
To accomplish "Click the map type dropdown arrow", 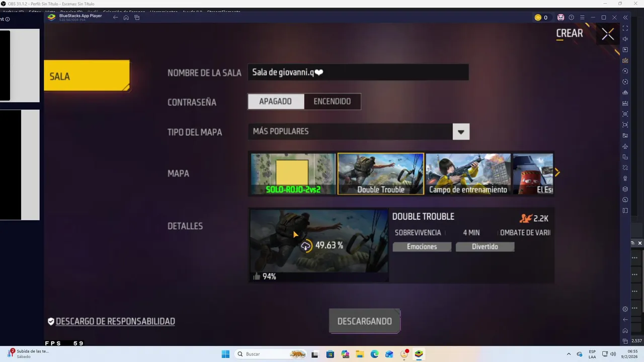I will [x=461, y=132].
